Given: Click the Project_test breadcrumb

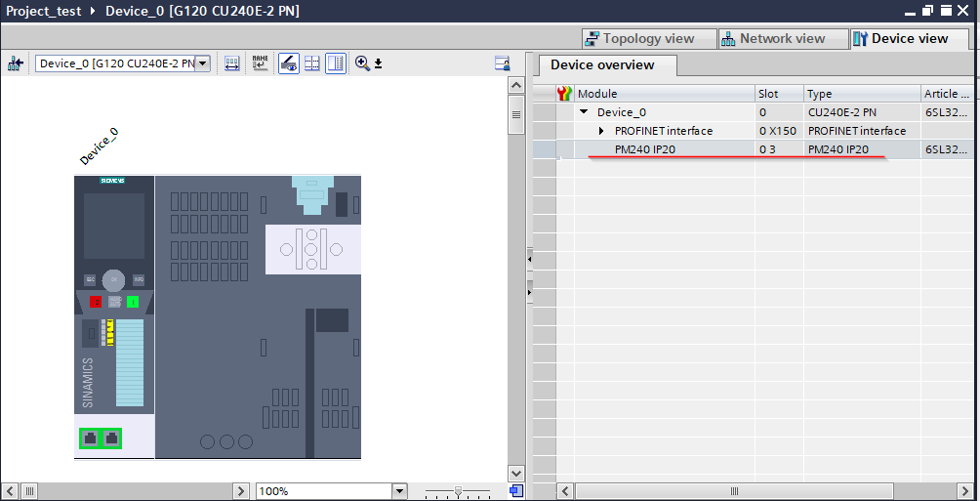Looking at the screenshot, I should [43, 11].
